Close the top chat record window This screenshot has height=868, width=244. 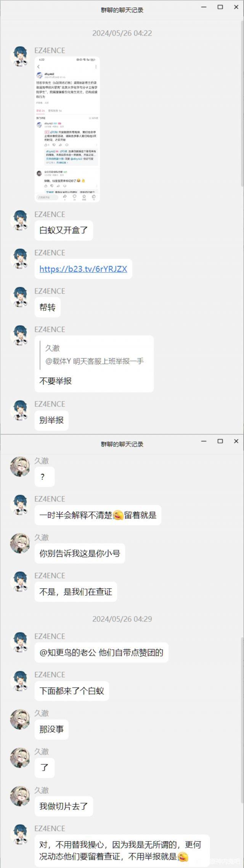(236, 7)
